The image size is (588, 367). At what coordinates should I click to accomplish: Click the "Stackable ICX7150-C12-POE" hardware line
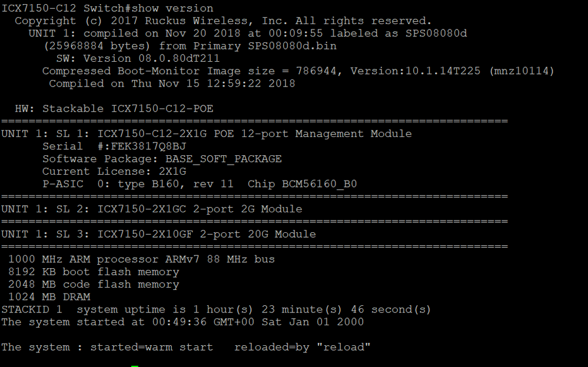pos(127,109)
